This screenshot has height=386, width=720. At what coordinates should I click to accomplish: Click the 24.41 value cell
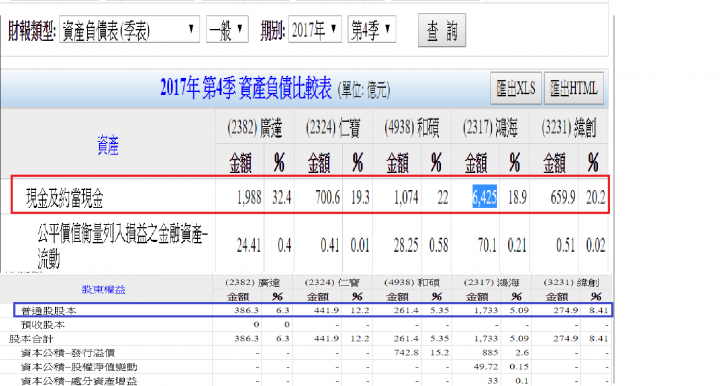[248, 245]
